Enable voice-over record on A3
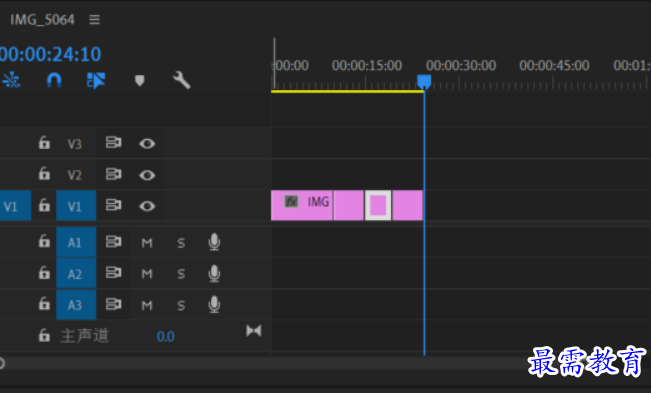This screenshot has height=393, width=652. [x=214, y=305]
